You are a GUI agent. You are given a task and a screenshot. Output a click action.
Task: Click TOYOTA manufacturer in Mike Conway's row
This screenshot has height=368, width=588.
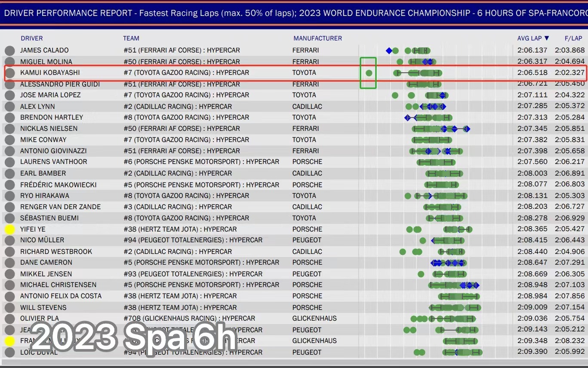[x=304, y=140]
